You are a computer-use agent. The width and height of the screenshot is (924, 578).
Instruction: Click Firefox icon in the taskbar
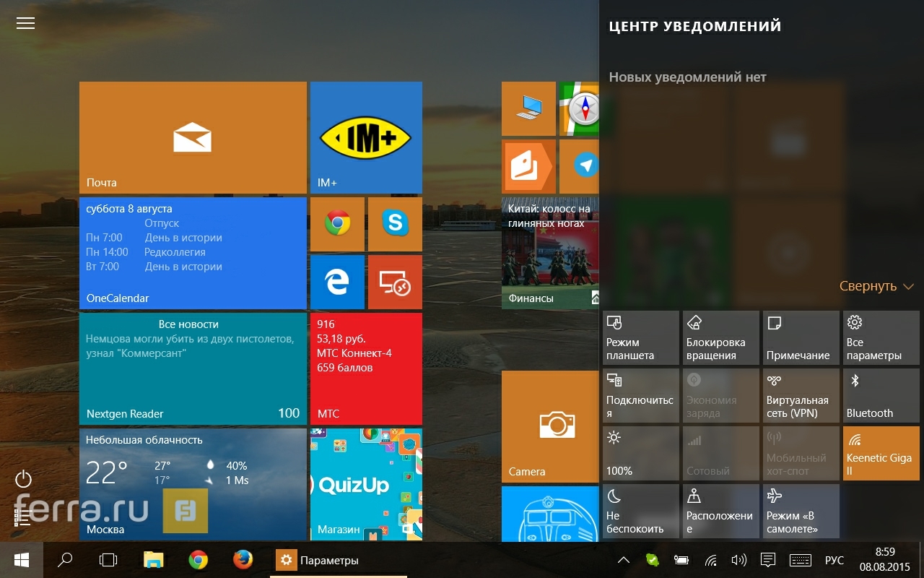tap(243, 560)
